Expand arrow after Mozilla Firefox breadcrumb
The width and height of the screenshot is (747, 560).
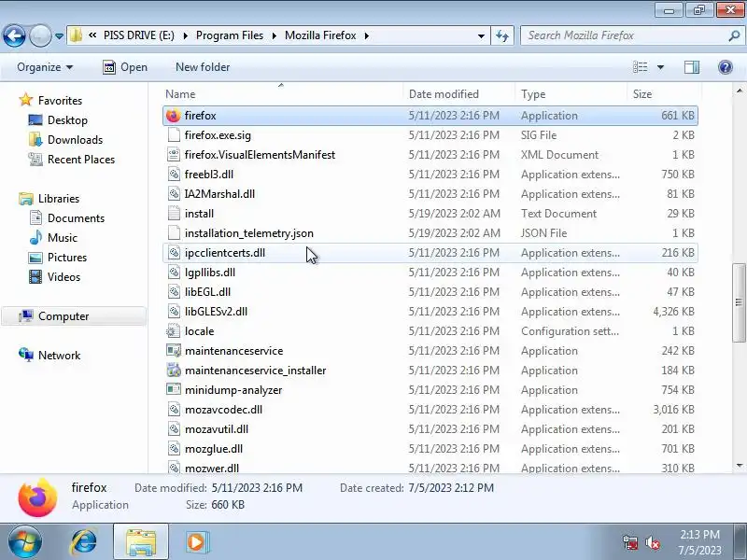click(366, 35)
